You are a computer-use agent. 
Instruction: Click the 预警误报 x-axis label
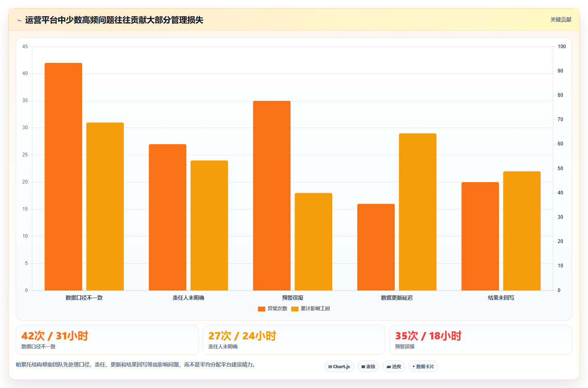click(293, 298)
